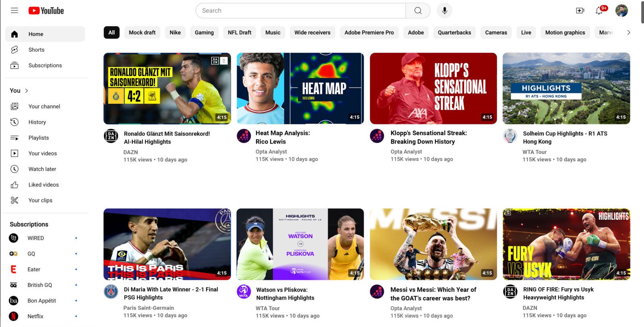Viewport: 644px width, 327px height.
Task: Select the Wide receivers chip
Action: click(x=312, y=33)
